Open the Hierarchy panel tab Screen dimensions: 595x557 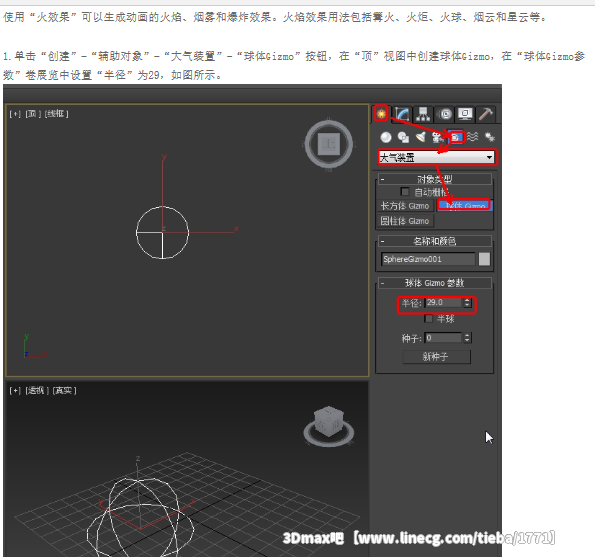pos(423,114)
